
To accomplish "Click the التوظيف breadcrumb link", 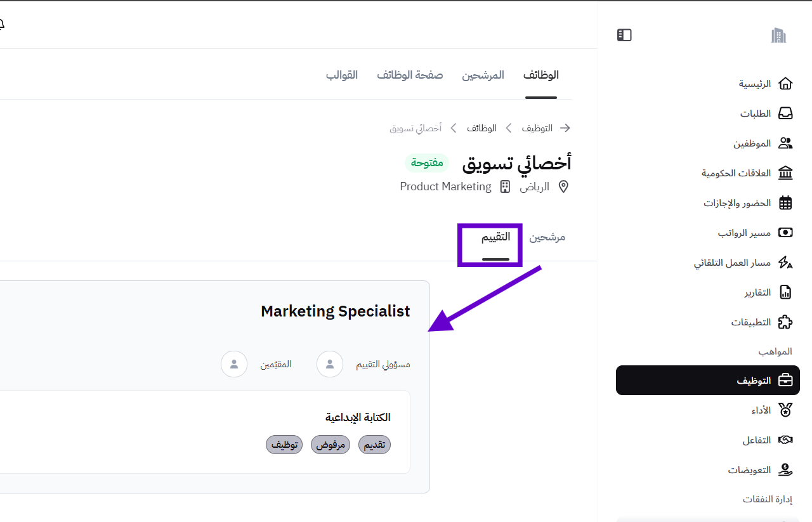I will point(537,128).
